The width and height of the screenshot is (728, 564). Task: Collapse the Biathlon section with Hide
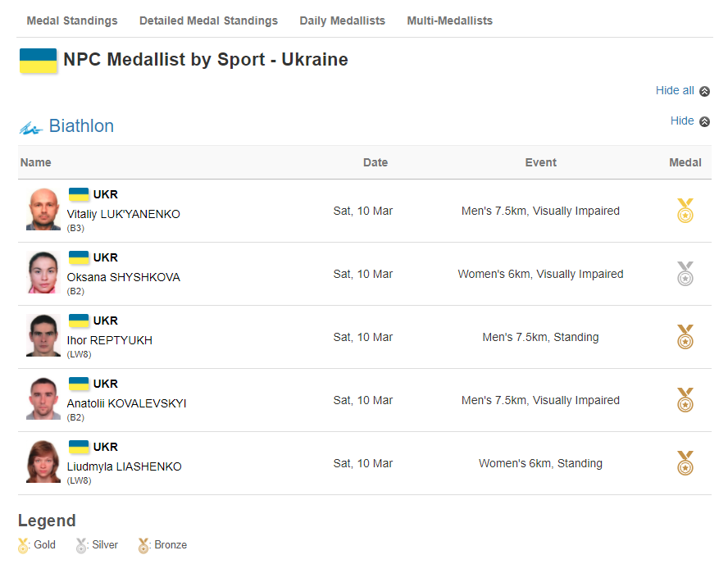682,121
